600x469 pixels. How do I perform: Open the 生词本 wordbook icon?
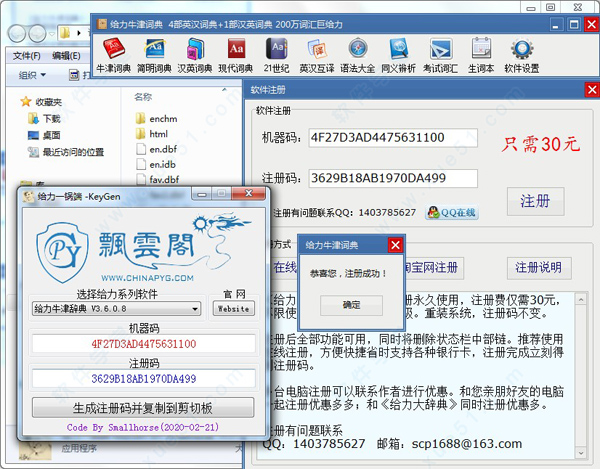480,52
